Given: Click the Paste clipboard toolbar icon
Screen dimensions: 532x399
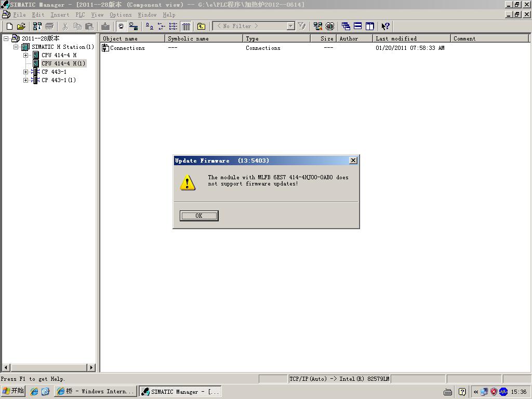Looking at the screenshot, I should (x=89, y=26).
